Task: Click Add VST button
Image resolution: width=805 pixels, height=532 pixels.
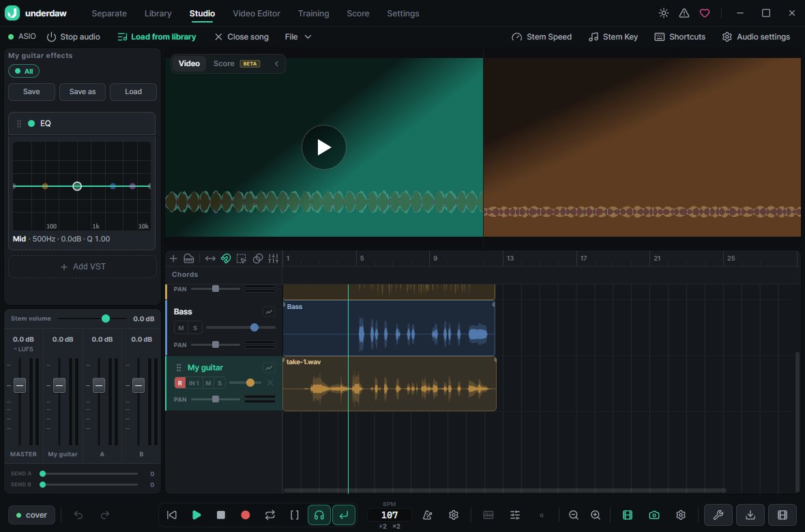Action: point(83,267)
